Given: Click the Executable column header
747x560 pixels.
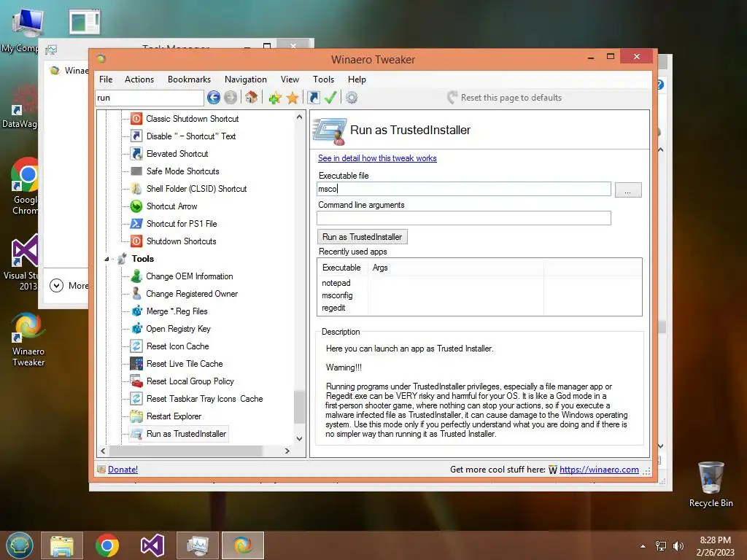Looking at the screenshot, I should click(x=342, y=268).
